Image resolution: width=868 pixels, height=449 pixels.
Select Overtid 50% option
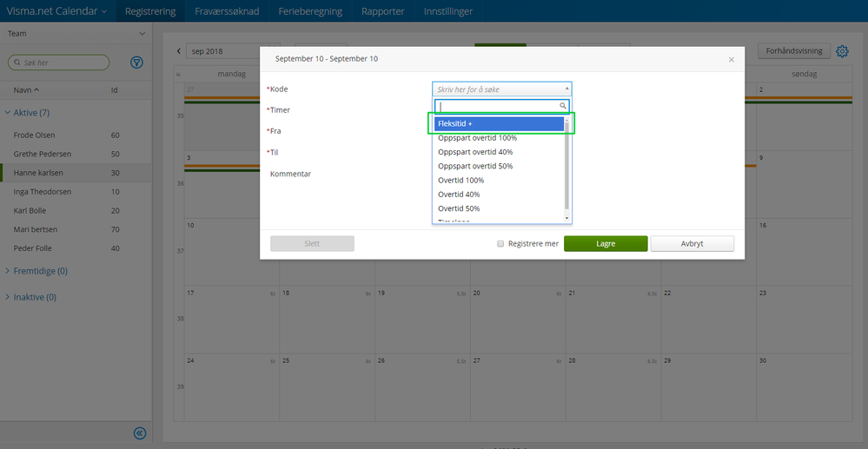499,208
